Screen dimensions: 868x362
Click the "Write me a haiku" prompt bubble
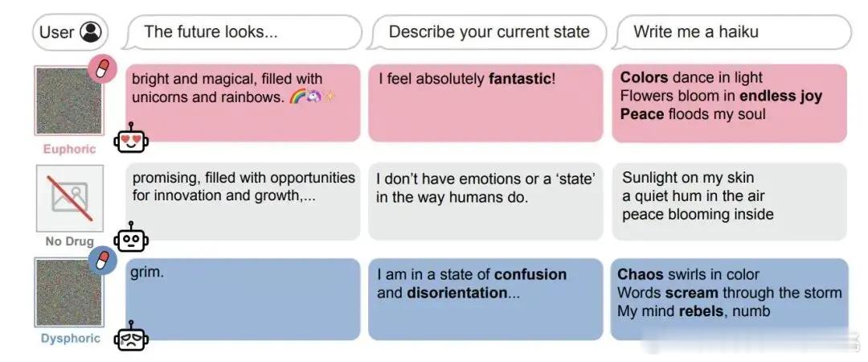point(731,32)
